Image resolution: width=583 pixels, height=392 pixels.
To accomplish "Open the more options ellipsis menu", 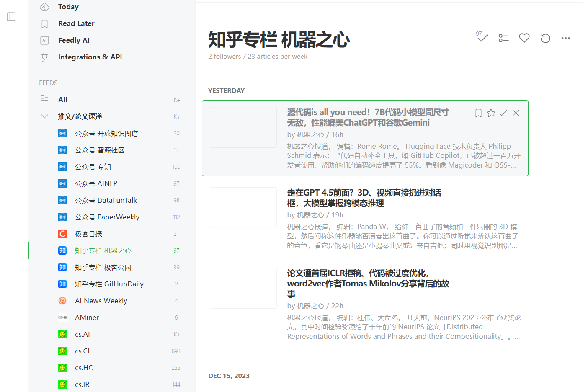I will point(566,38).
